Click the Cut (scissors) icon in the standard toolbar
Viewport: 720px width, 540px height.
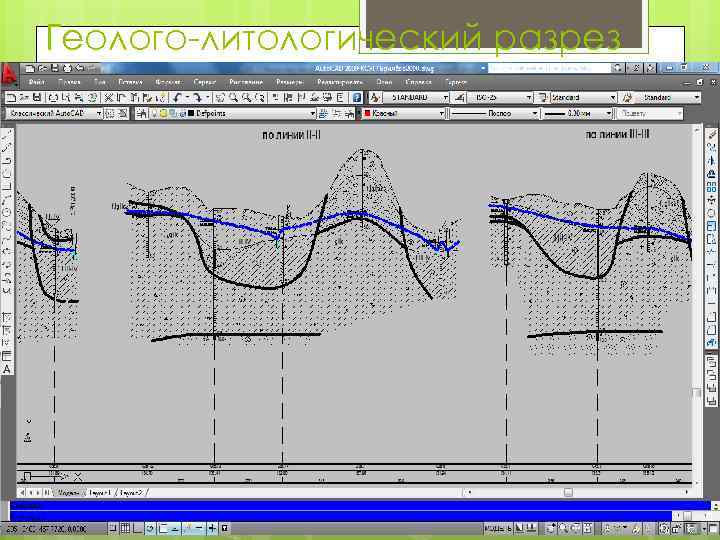[x=108, y=97]
